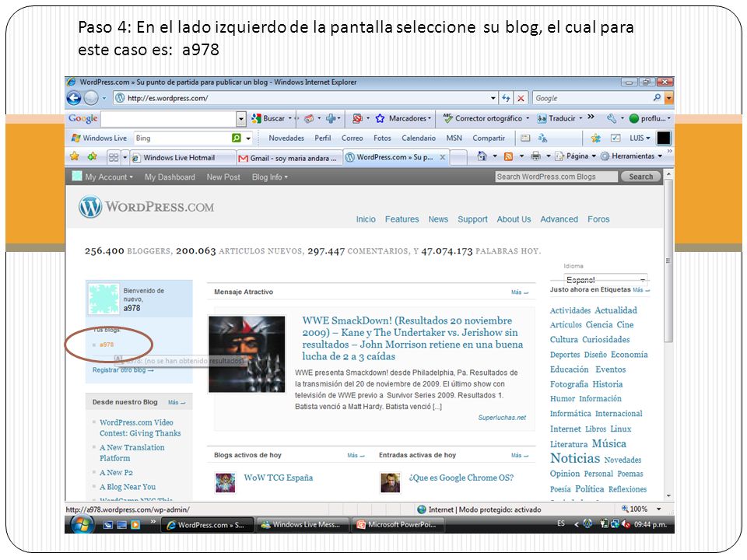The width and height of the screenshot is (747, 560).
Task: Switch to the Gmail tab
Action: pos(289,158)
